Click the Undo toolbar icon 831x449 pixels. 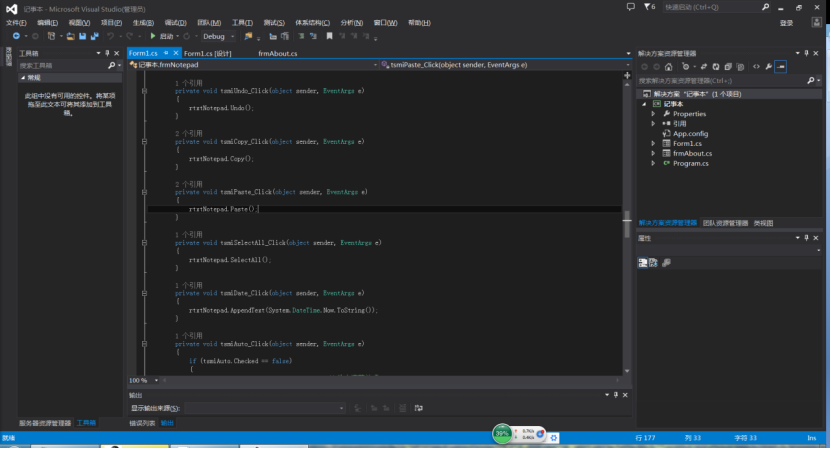(x=110, y=36)
